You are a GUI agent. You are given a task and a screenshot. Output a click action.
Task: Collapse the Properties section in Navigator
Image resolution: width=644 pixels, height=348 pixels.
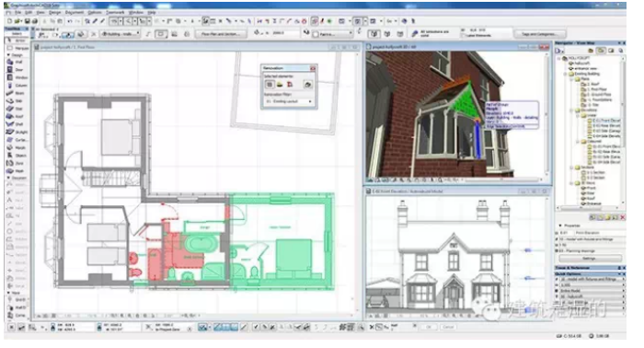coord(560,226)
